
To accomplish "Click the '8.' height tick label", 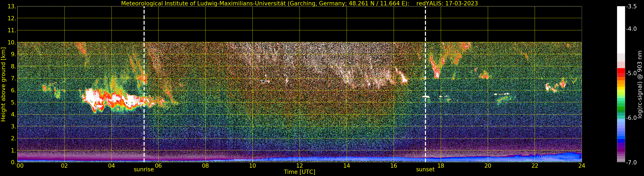I will tap(13, 66).
